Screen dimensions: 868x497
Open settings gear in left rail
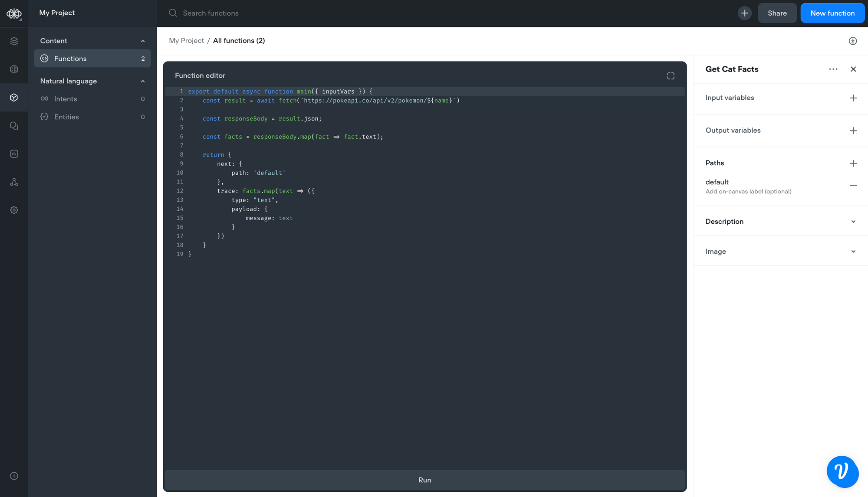[14, 210]
